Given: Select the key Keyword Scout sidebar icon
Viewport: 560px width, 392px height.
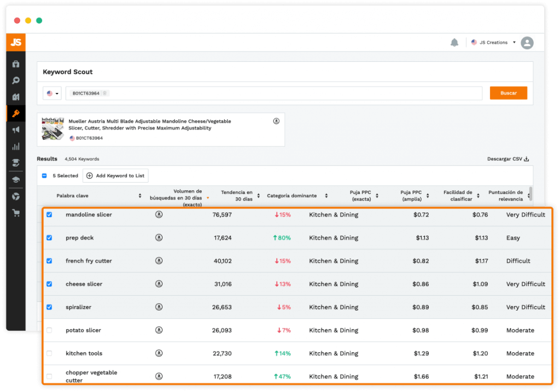Looking at the screenshot, I should 16,114.
